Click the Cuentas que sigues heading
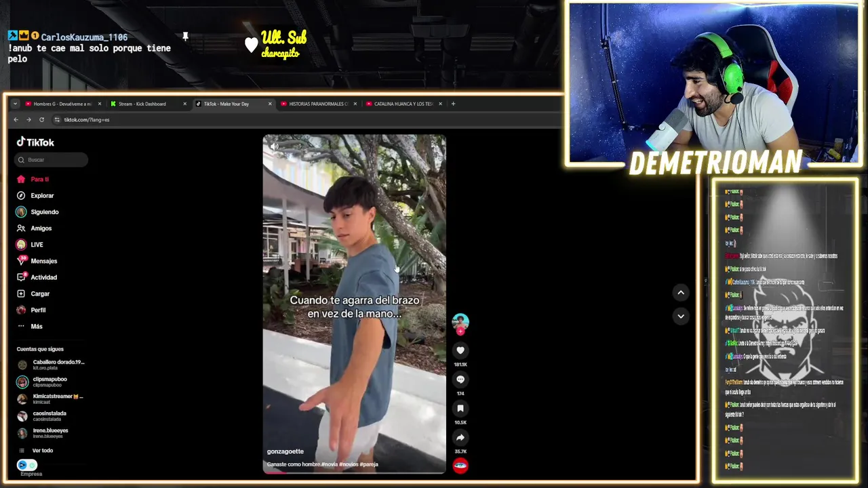The width and height of the screenshot is (868, 488). (40, 349)
